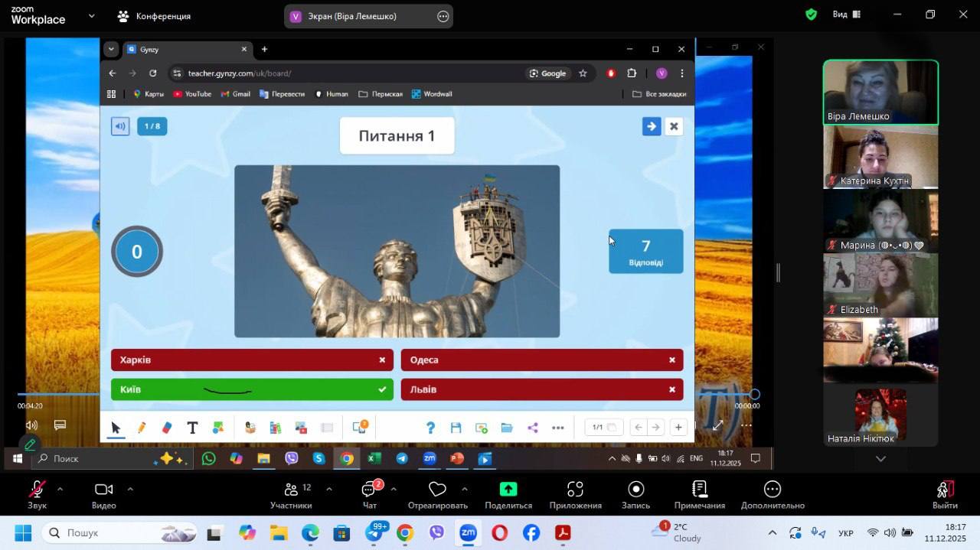980x550 pixels.
Task: Click the Одеса answer option
Action: [541, 360]
